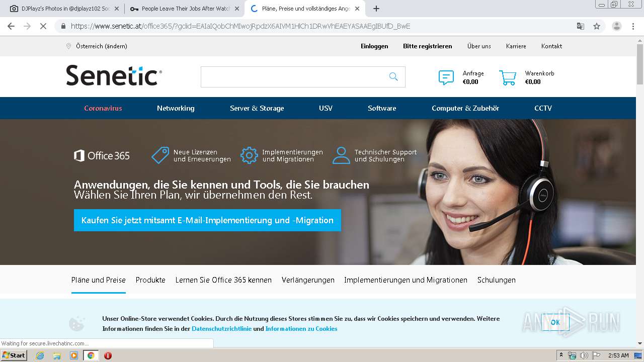This screenshot has width=644, height=362.
Task: Open the Kontakt link
Action: [551, 46]
